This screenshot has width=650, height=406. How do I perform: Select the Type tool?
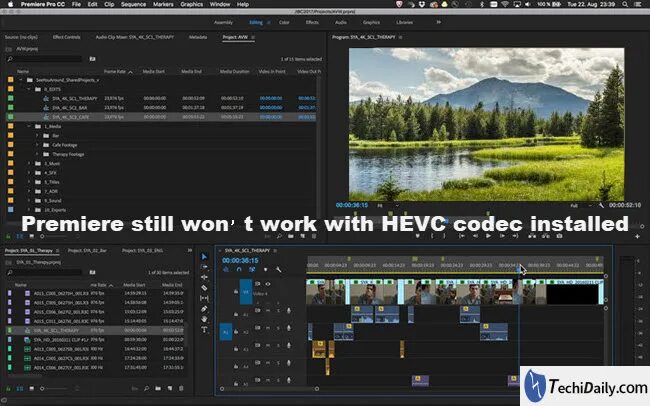204,330
